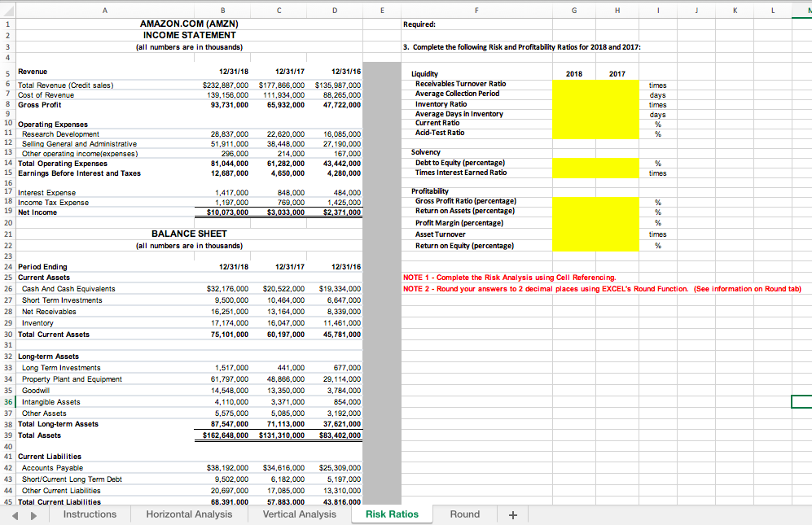Click the yellow Gross Profit Ratio cell
Screen dimensions: 812x525
click(573, 200)
